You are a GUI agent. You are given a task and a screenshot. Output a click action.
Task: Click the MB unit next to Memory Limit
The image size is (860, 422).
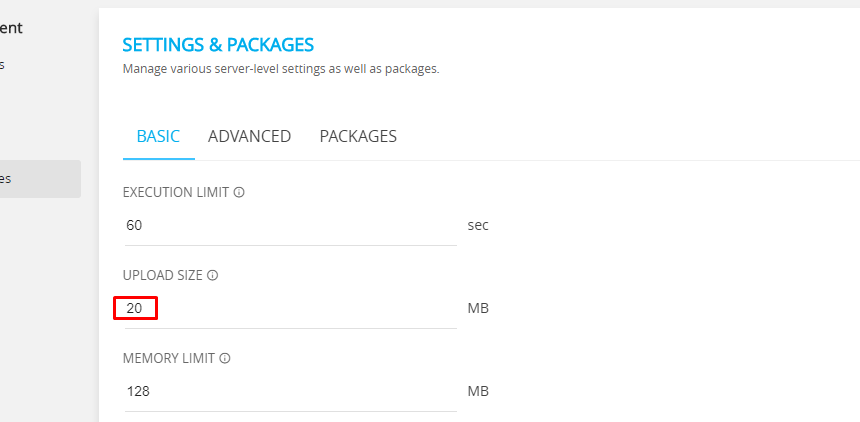[x=478, y=391]
